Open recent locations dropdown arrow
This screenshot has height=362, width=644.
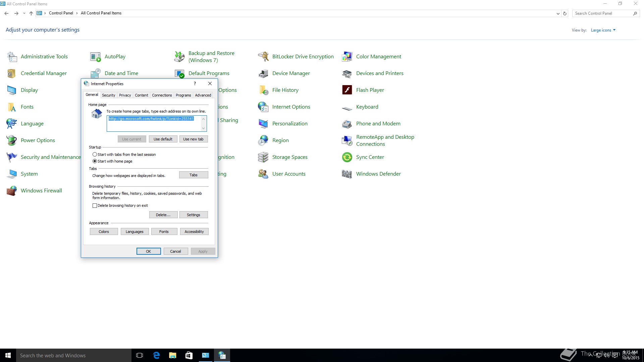pyautogui.click(x=24, y=13)
